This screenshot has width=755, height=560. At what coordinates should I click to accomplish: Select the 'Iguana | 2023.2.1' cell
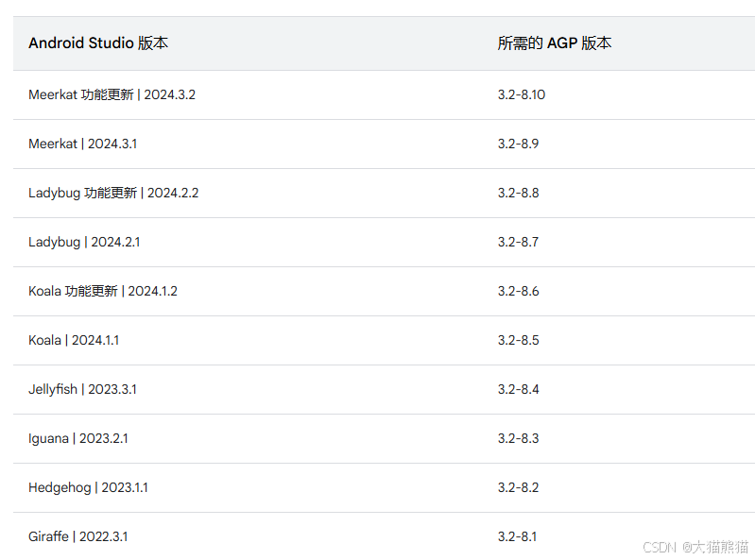(78, 439)
